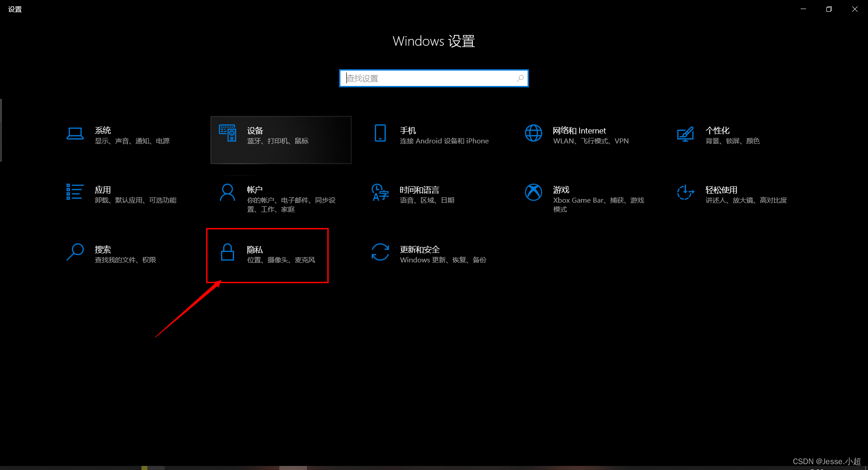Close the Settings window
The height and width of the screenshot is (470, 868).
pos(855,9)
